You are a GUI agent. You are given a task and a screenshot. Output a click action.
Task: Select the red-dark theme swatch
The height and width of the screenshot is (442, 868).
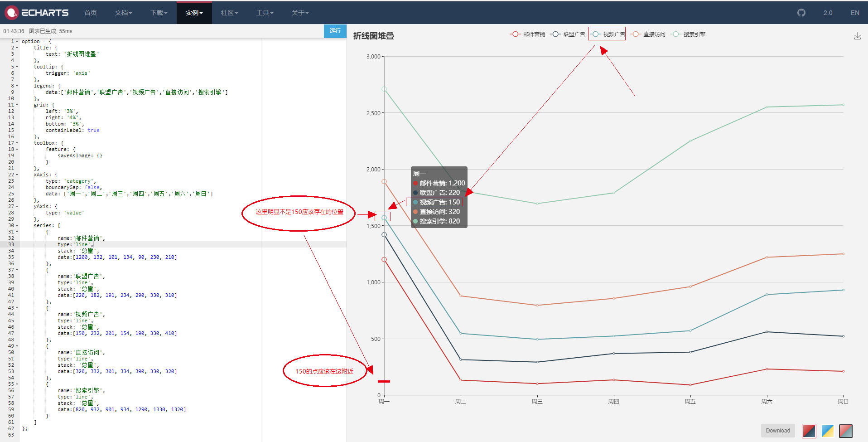point(809,431)
